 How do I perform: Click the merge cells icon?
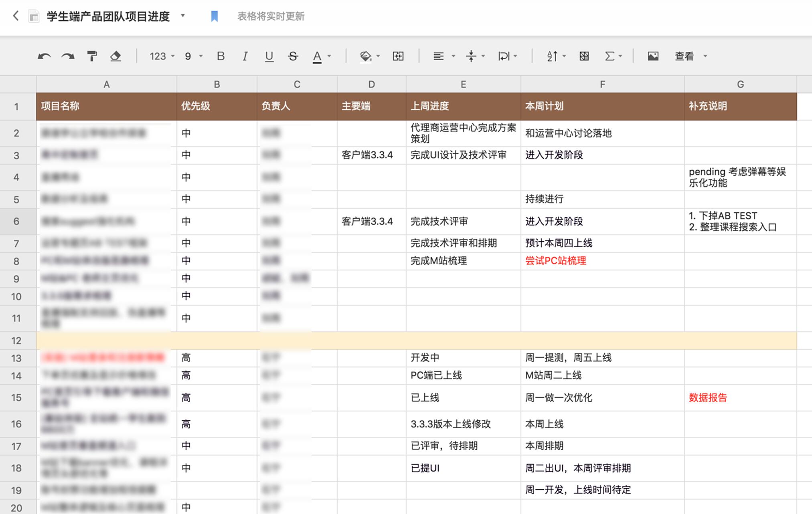pyautogui.click(x=398, y=56)
